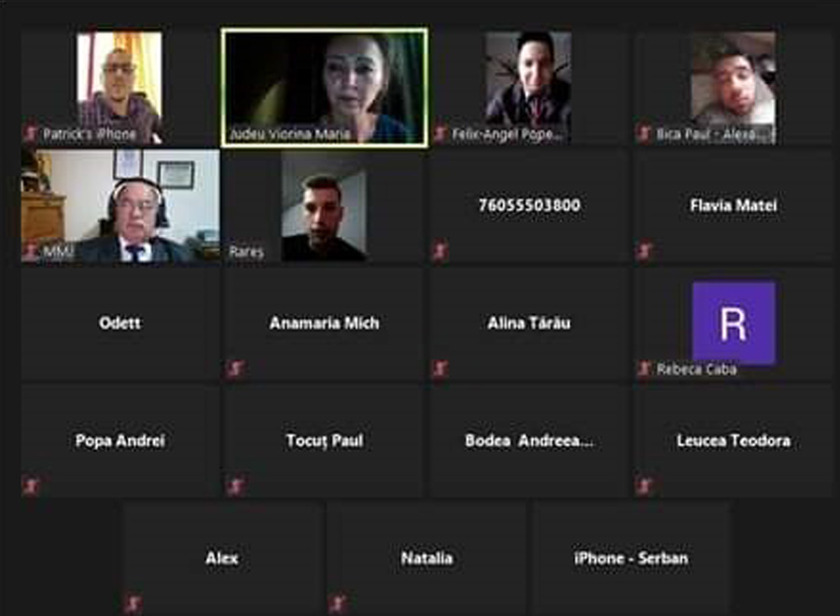Click muted mic icon on Popa Andrei tile

[31, 486]
